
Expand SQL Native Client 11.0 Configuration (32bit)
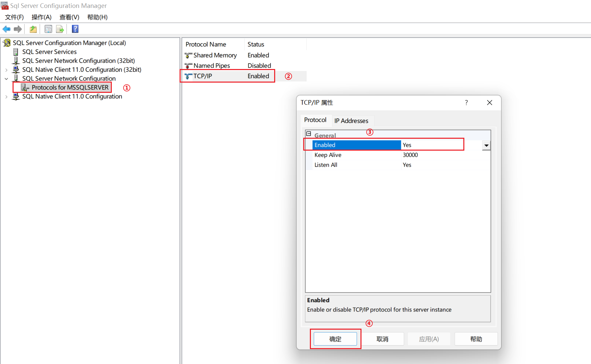6,70
